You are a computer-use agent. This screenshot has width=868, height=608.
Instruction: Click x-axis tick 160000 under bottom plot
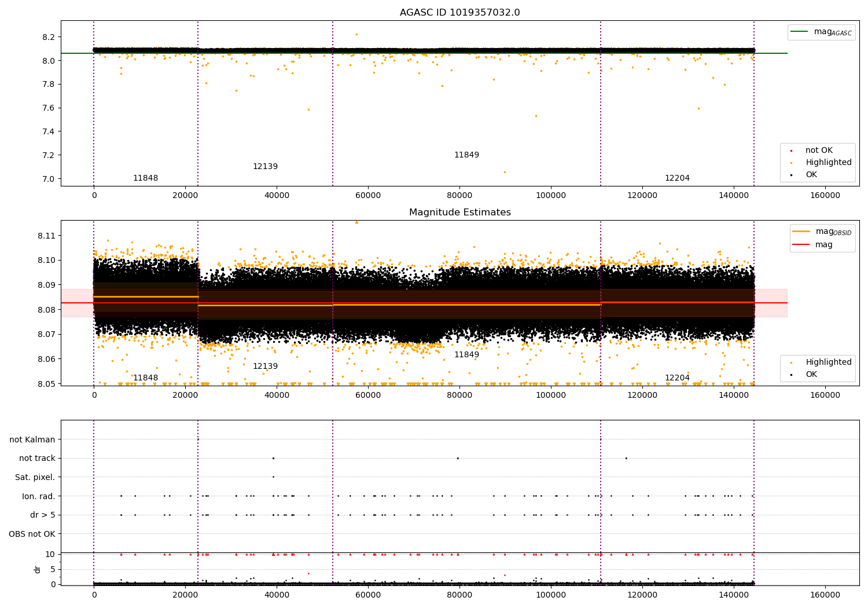click(x=825, y=595)
